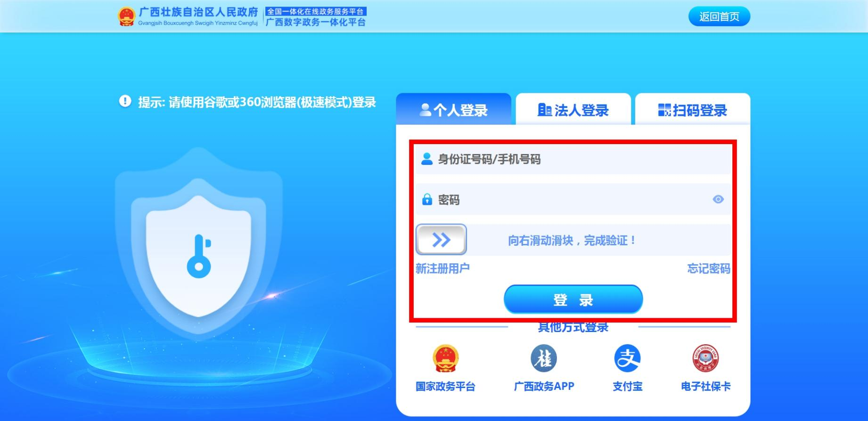Toggle password visibility eye icon
The height and width of the screenshot is (421, 868).
pyautogui.click(x=718, y=199)
